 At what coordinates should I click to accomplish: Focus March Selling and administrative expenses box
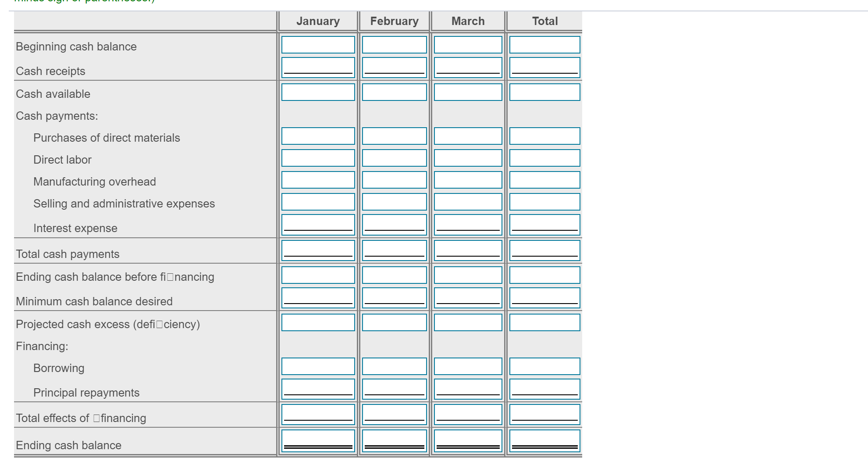click(x=468, y=202)
